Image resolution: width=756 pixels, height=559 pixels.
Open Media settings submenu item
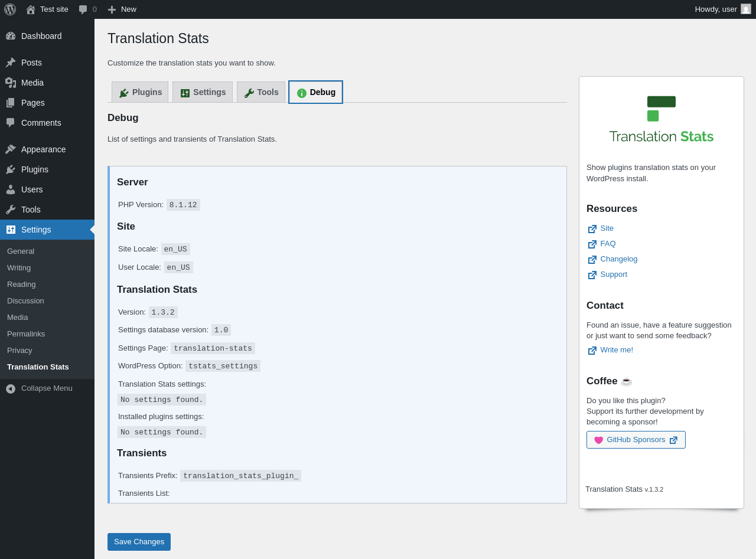point(47,317)
